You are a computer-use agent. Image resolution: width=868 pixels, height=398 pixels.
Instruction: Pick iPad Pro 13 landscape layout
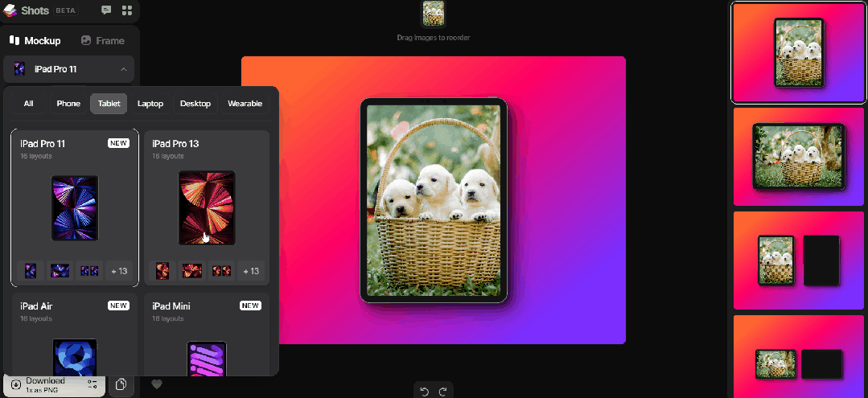[x=192, y=271]
